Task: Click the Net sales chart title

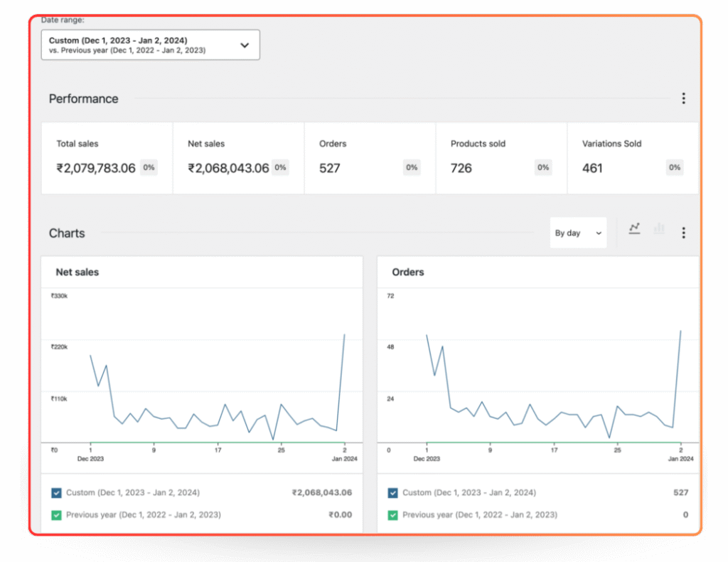Action: [x=77, y=272]
